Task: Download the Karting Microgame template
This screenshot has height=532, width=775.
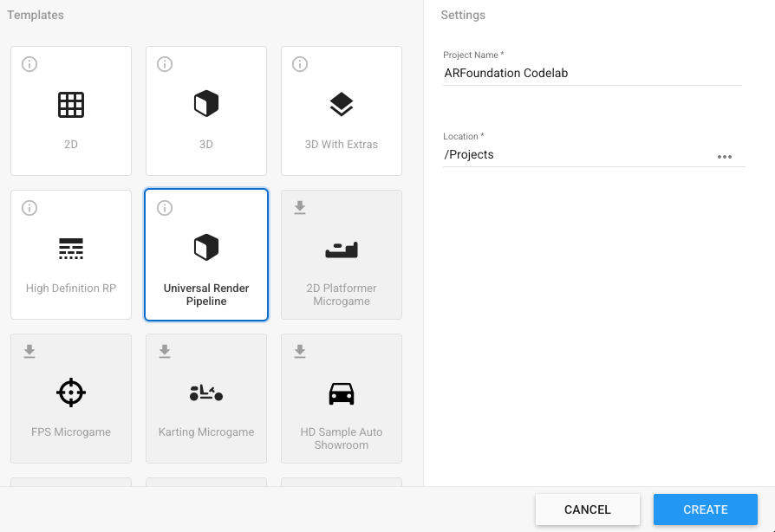Action: [165, 351]
